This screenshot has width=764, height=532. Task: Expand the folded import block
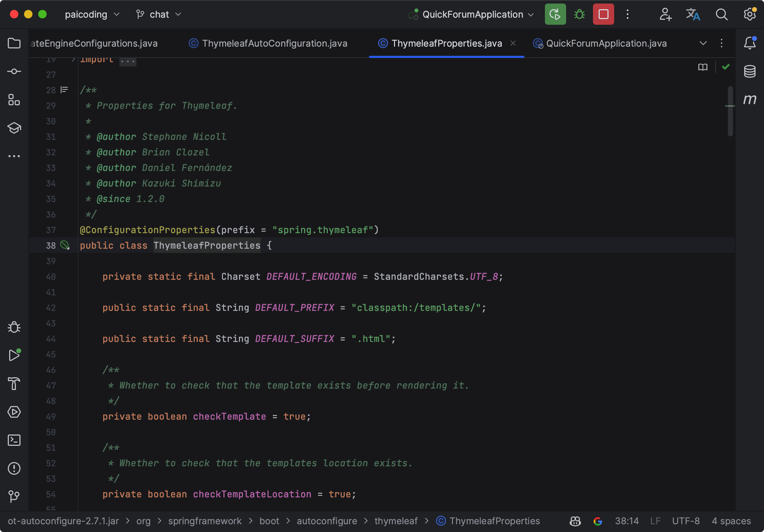(x=128, y=61)
